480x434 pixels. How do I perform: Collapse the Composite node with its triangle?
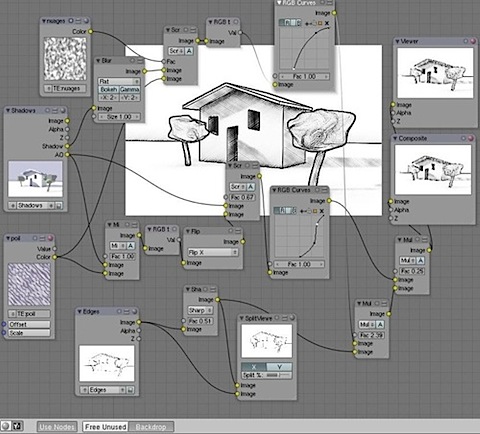(395, 138)
